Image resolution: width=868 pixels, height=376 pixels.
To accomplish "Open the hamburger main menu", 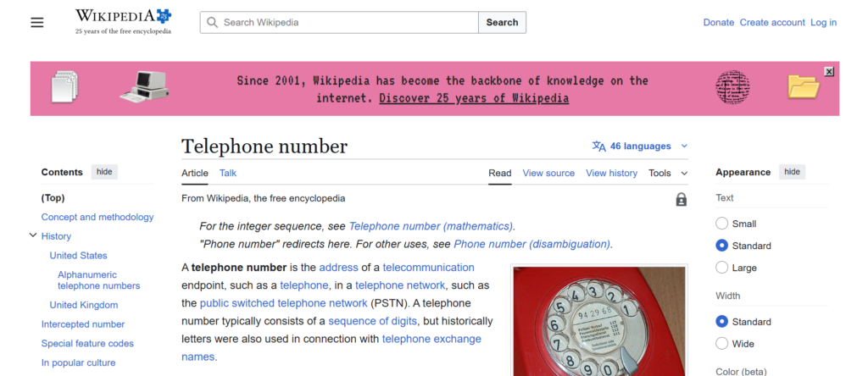I will click(x=36, y=22).
